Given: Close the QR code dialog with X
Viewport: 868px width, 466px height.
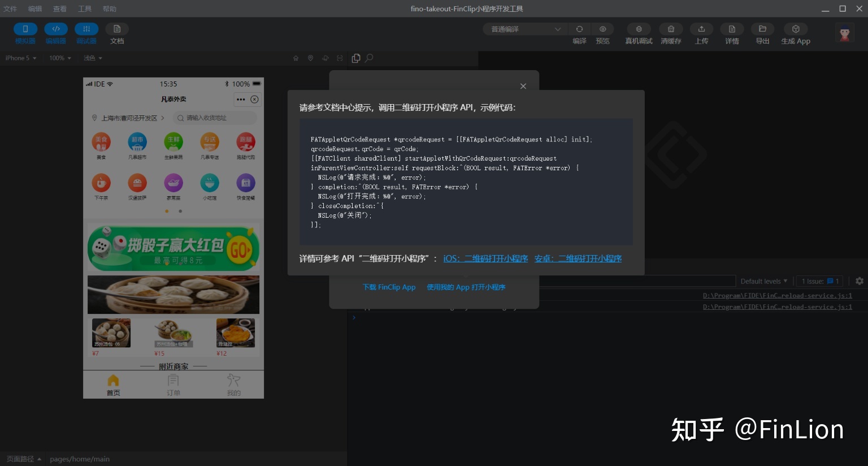Looking at the screenshot, I should click(x=523, y=86).
